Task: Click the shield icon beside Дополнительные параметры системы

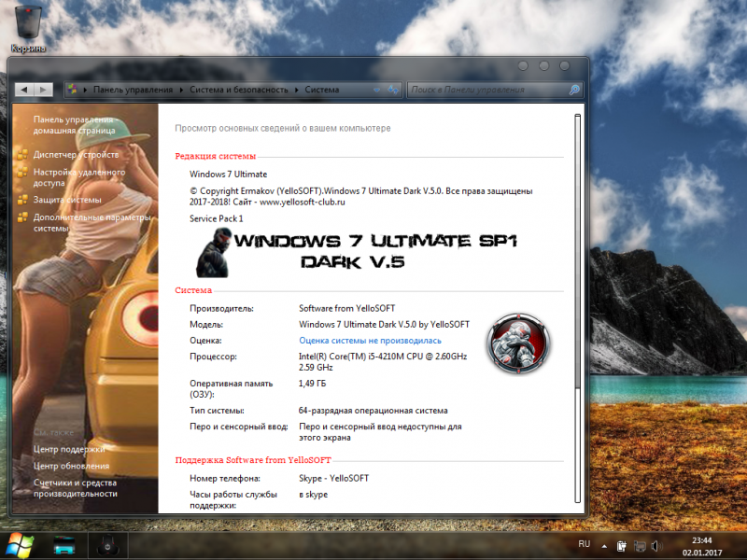Action: tap(21, 217)
